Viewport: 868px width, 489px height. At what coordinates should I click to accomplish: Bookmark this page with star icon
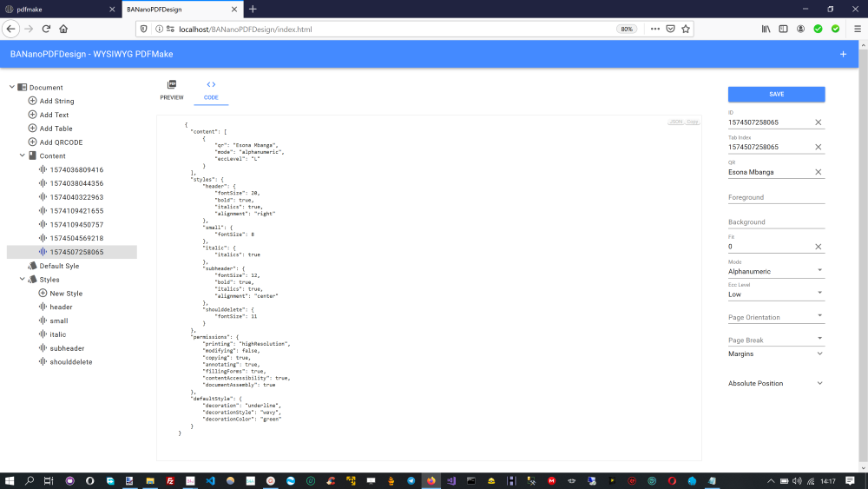click(686, 29)
